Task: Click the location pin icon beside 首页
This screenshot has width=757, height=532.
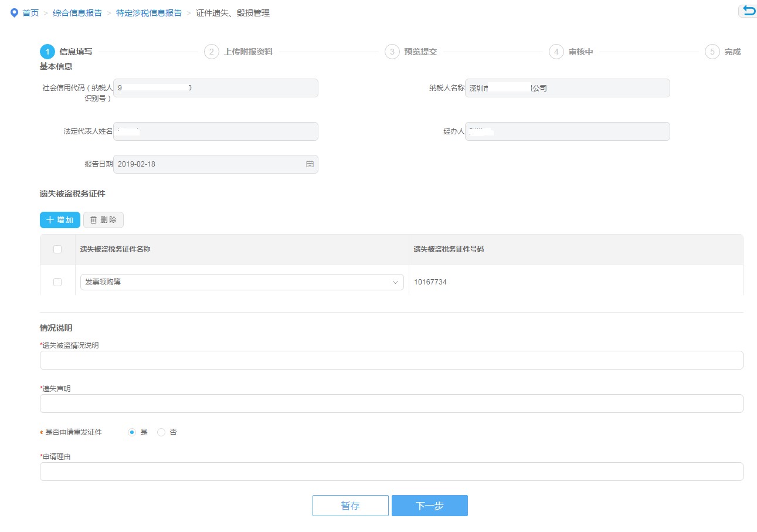Action: tap(15, 13)
